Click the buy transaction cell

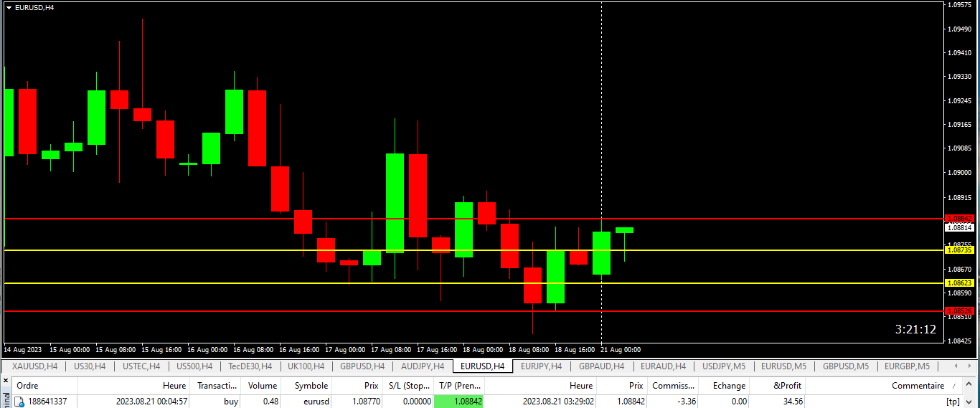(231, 402)
